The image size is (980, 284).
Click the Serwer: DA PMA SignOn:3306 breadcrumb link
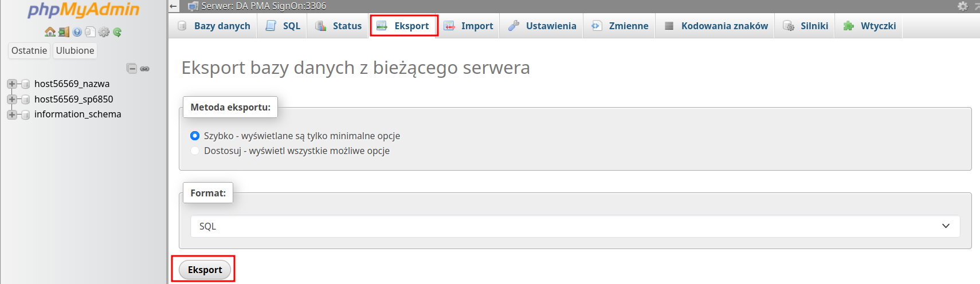pyautogui.click(x=264, y=6)
